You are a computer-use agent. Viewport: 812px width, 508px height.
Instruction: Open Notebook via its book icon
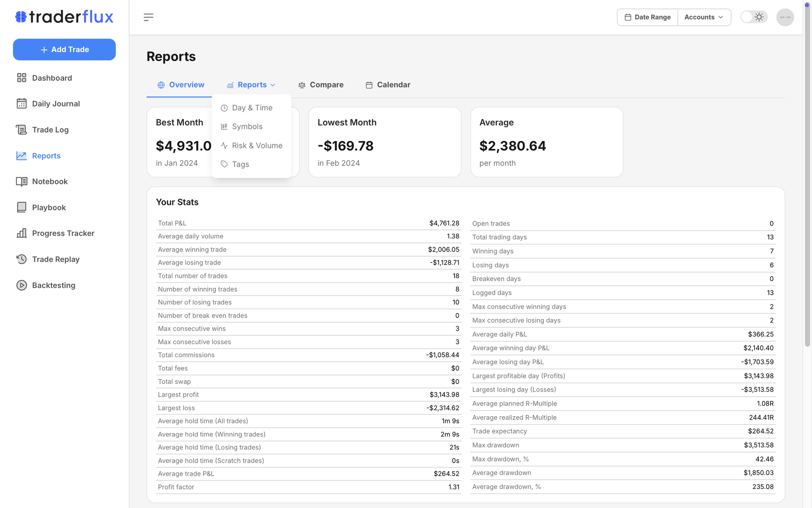tap(22, 182)
